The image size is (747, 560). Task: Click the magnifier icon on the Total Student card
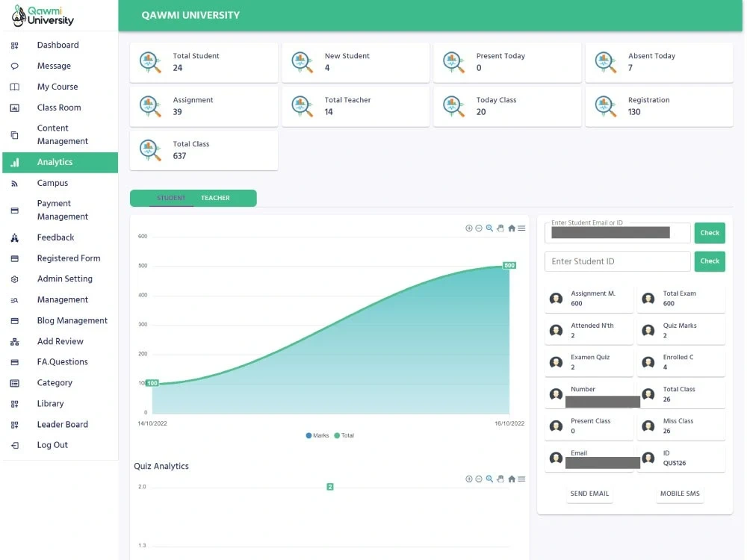click(150, 63)
